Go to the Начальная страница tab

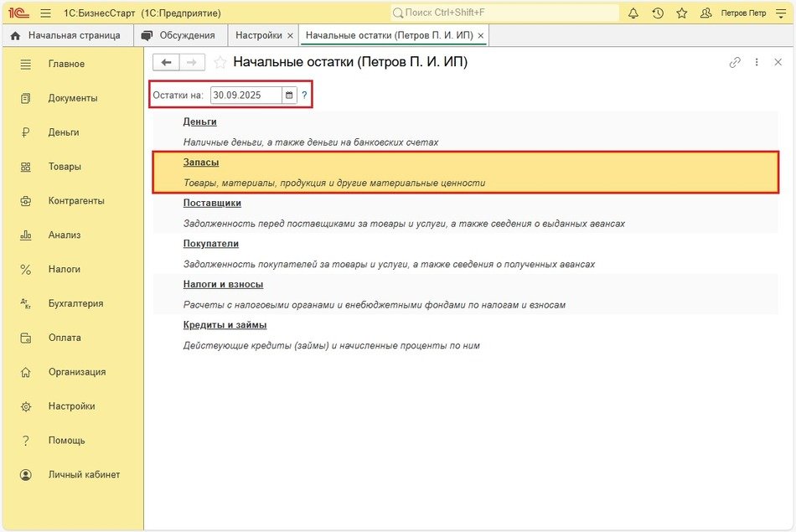(x=65, y=35)
